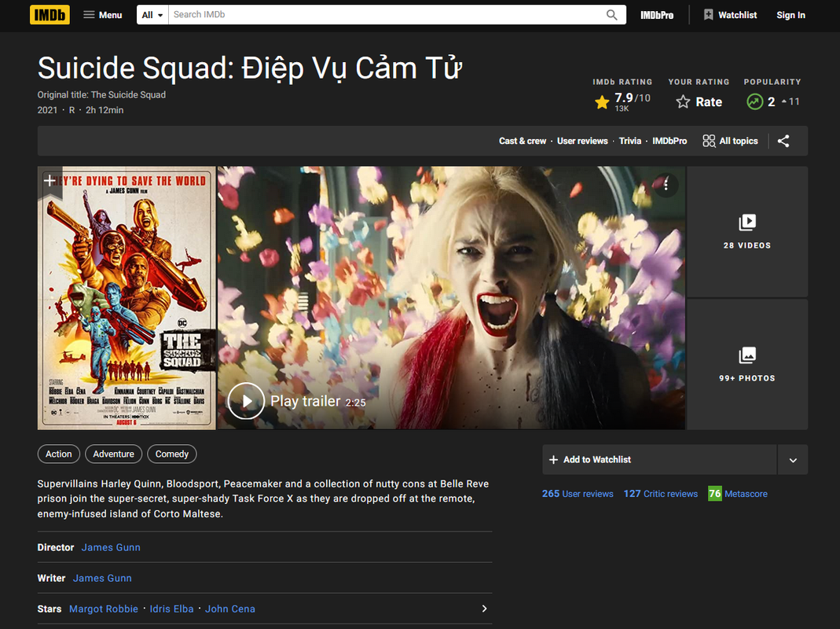Open John Cena's page
Screen dimensions: 840x629
(229, 609)
